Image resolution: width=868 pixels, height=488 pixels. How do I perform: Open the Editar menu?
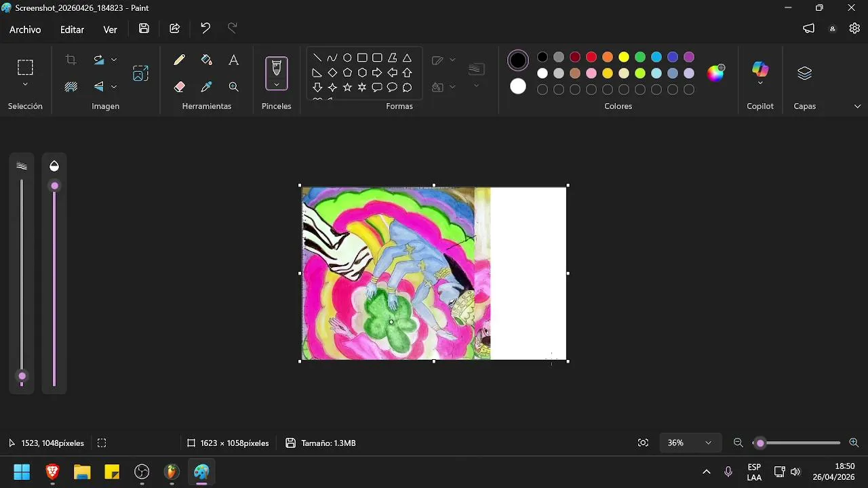72,29
